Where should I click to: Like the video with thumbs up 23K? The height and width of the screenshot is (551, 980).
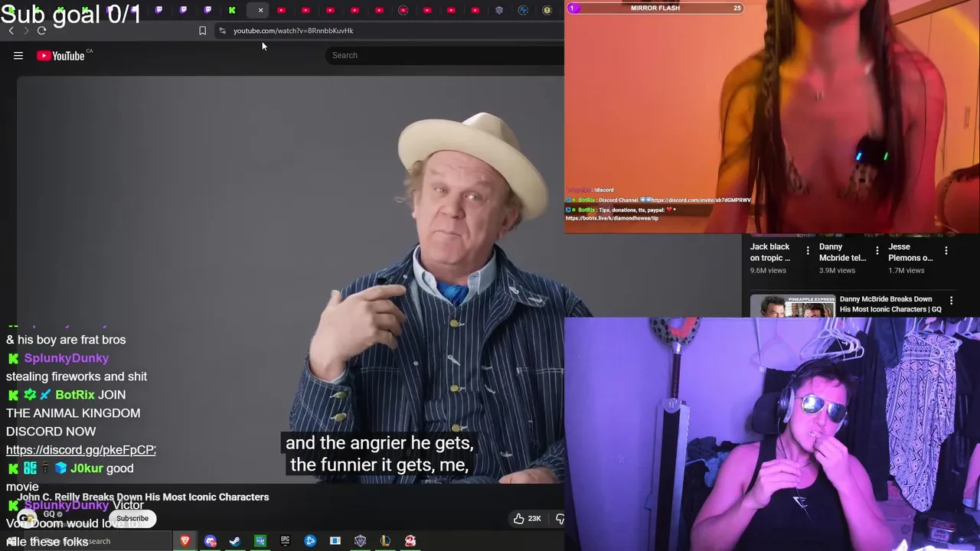(x=528, y=518)
